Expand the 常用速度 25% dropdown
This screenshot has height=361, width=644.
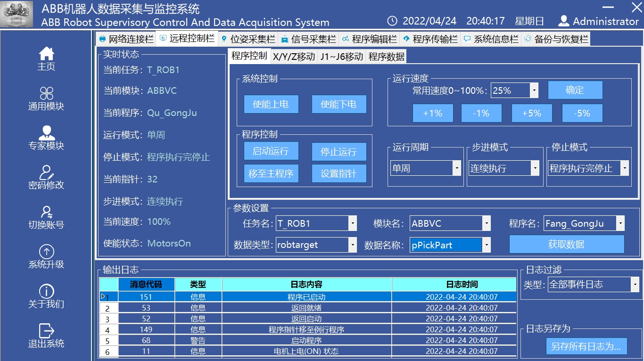pos(534,90)
